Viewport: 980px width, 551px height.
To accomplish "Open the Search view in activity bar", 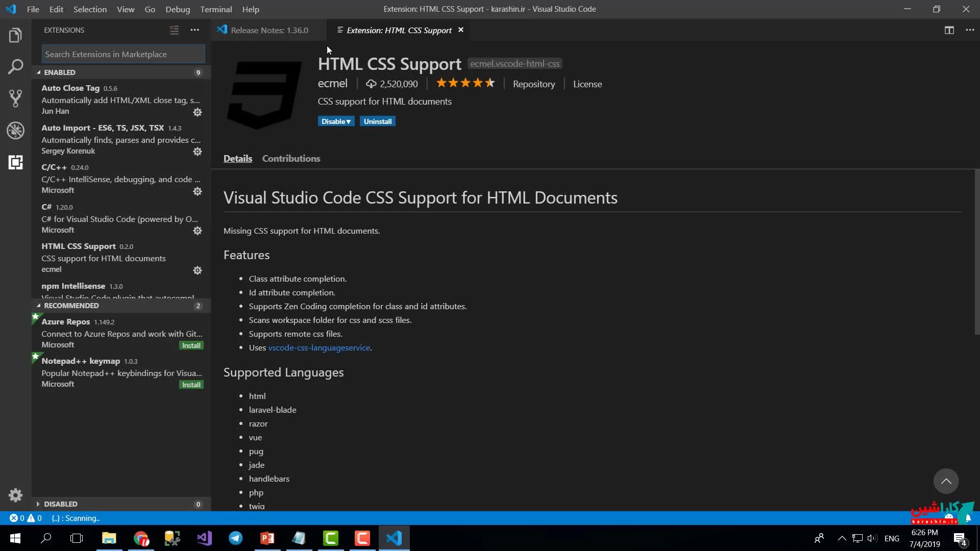I will coord(15,66).
